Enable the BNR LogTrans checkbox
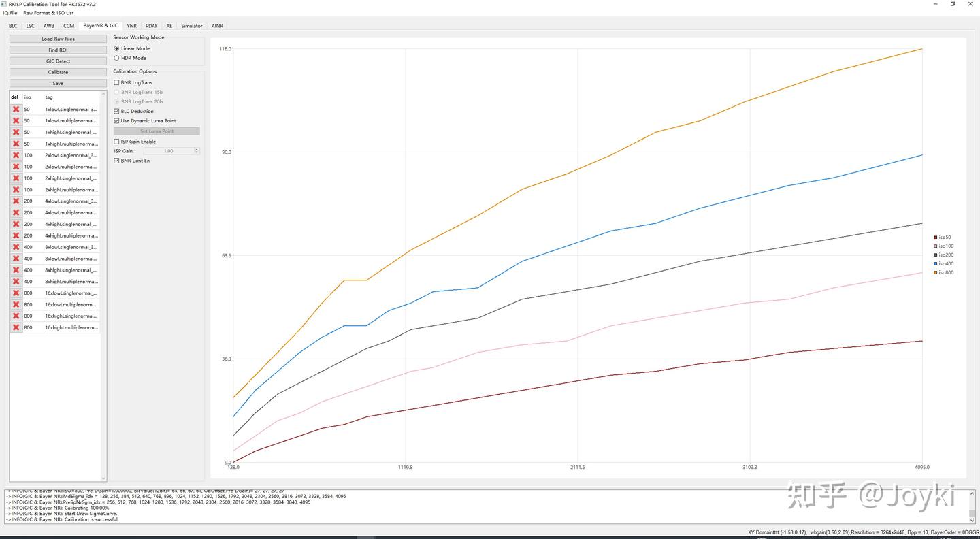980x539 pixels. (116, 82)
